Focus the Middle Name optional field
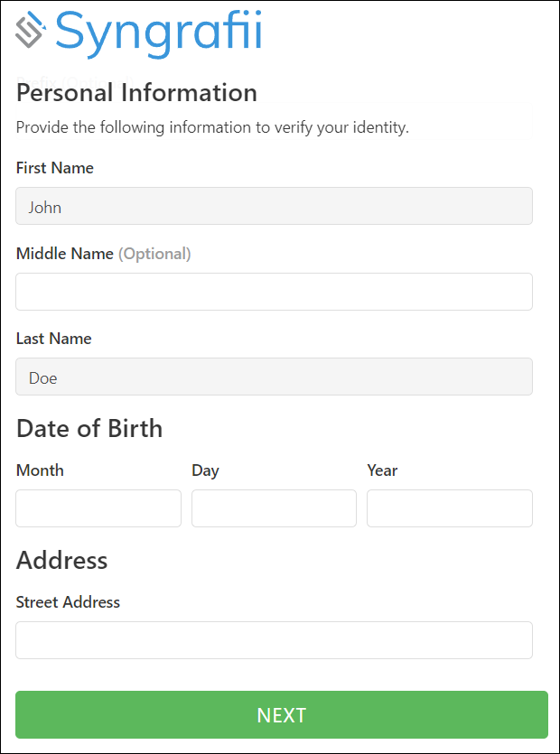The height and width of the screenshot is (754, 560). [274, 292]
